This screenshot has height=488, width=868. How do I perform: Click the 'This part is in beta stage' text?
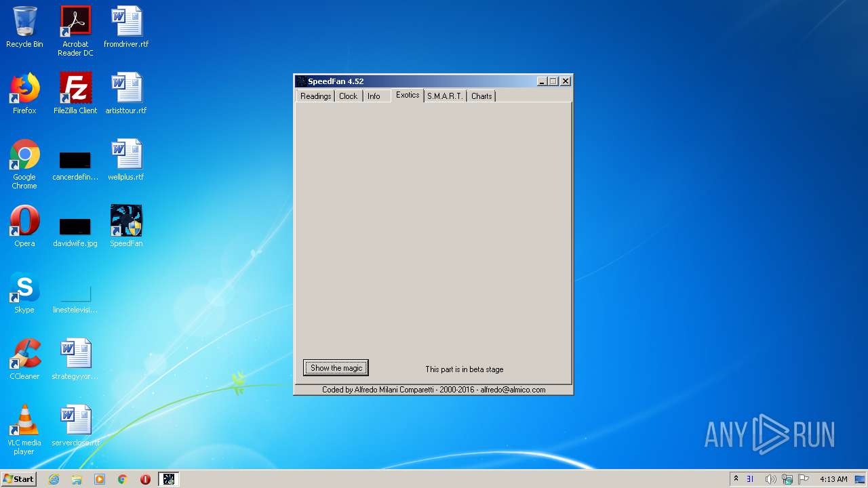pyautogui.click(x=465, y=369)
